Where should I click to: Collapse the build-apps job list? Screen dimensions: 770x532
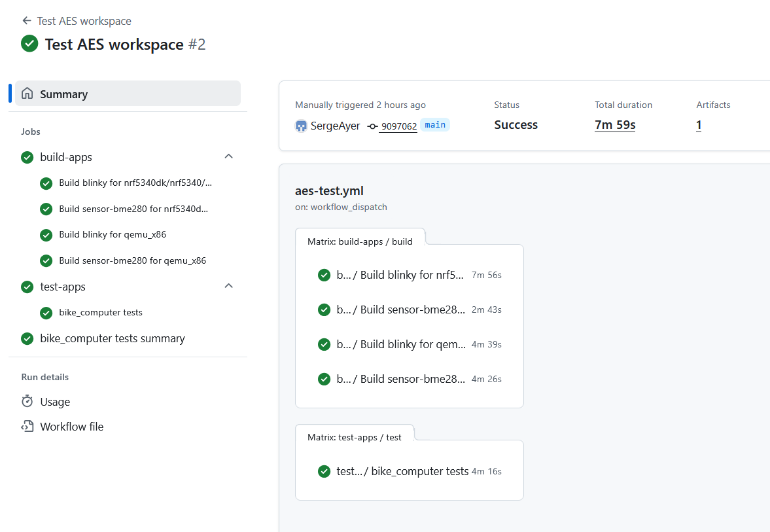pos(228,156)
